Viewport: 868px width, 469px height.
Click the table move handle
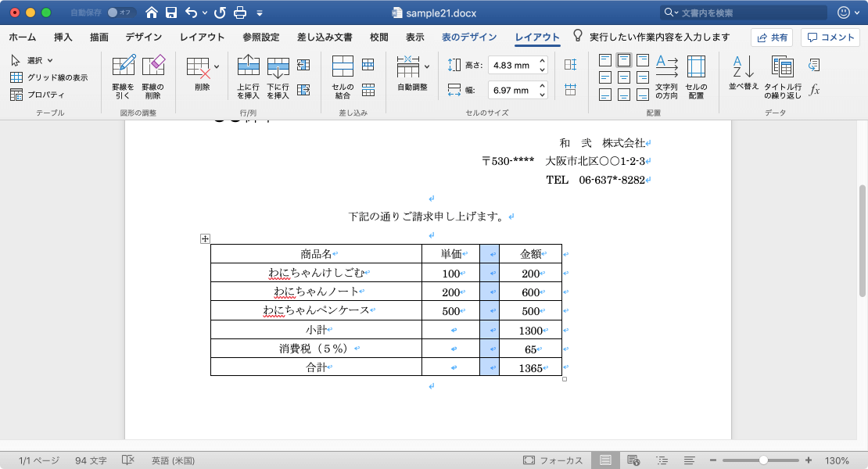[205, 239]
